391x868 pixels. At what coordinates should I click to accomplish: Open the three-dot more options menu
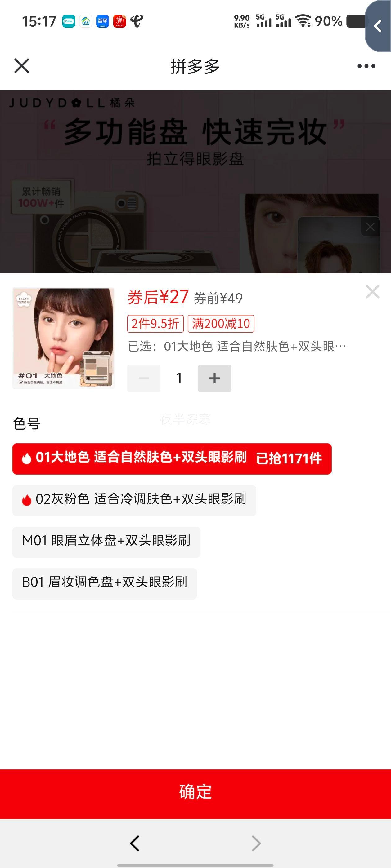pyautogui.click(x=366, y=66)
